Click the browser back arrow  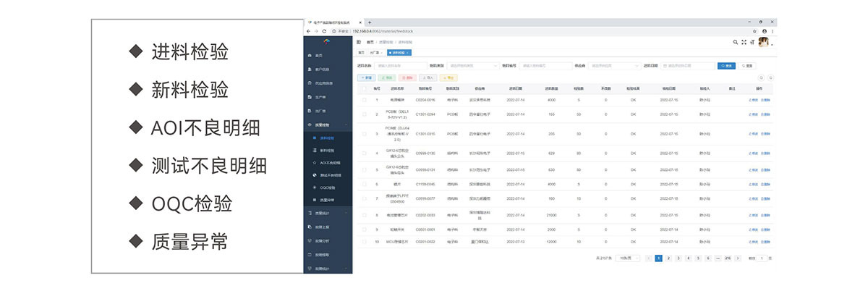pyautogui.click(x=307, y=31)
